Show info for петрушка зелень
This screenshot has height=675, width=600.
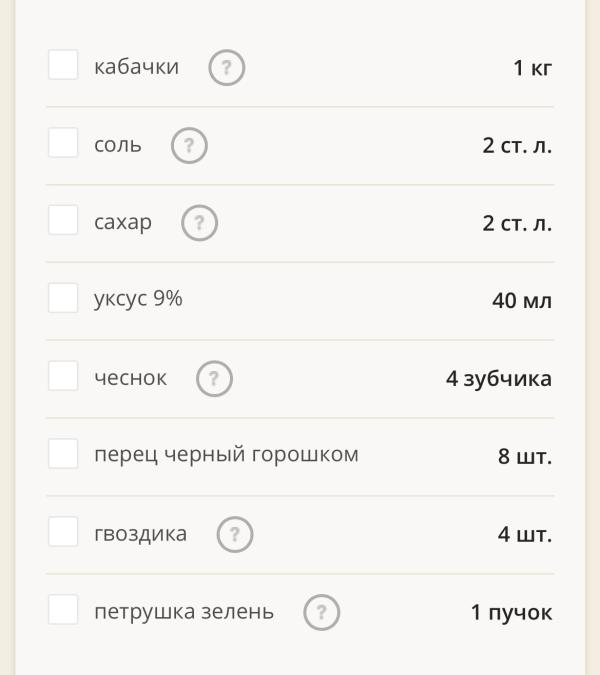click(322, 612)
